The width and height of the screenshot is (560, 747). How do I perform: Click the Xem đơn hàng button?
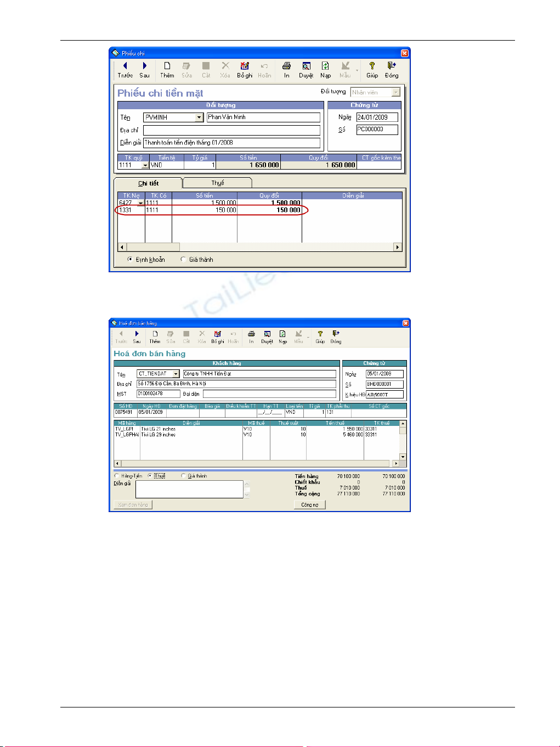[x=133, y=504]
